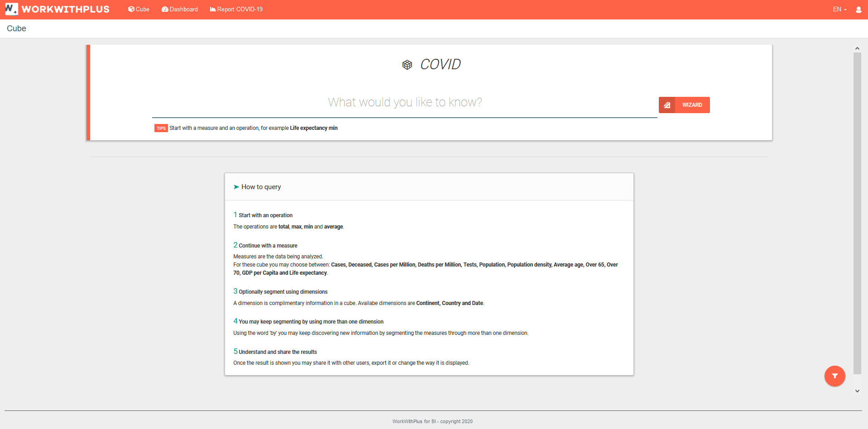Click the cube icon beside COVID title
The image size is (868, 429).
click(x=407, y=65)
